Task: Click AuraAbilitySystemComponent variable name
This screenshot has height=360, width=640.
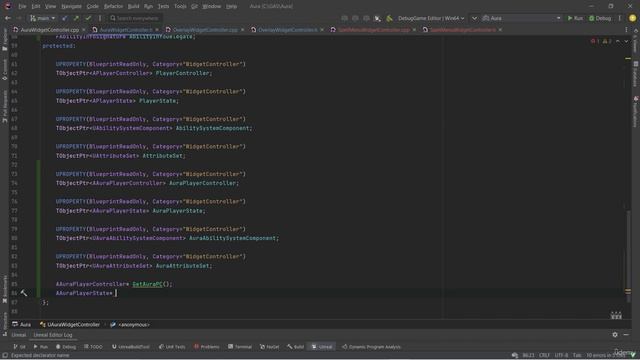Action: coord(232,238)
